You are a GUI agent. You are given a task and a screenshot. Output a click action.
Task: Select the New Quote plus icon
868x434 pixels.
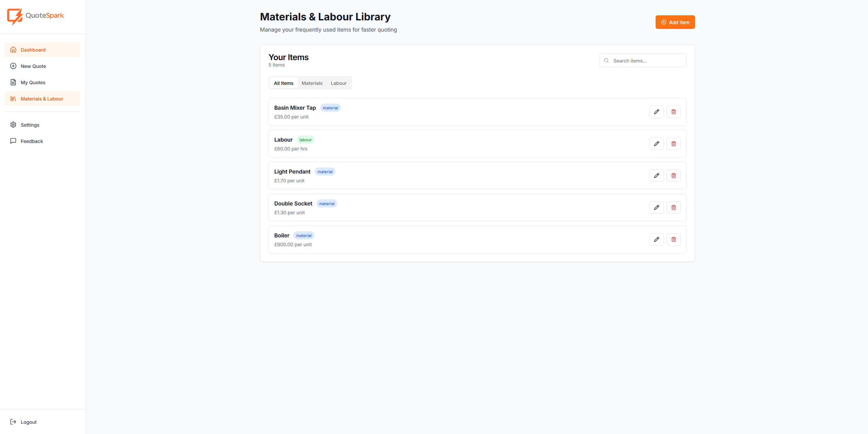[x=13, y=66]
